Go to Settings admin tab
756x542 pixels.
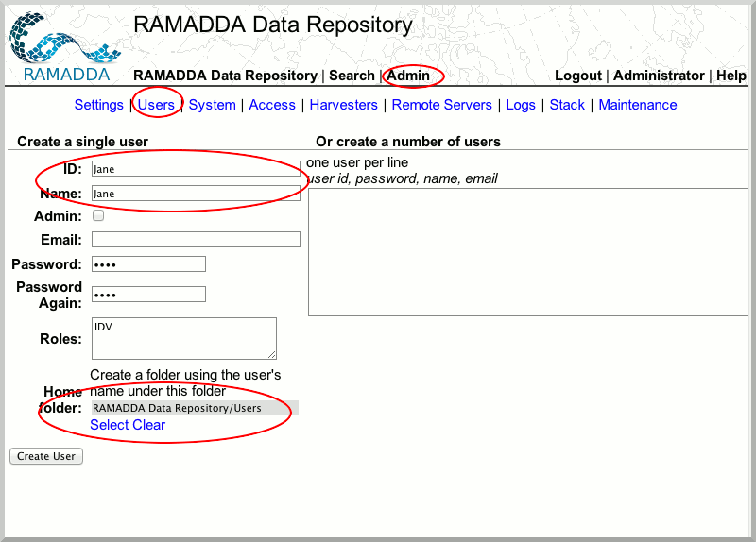[98, 105]
